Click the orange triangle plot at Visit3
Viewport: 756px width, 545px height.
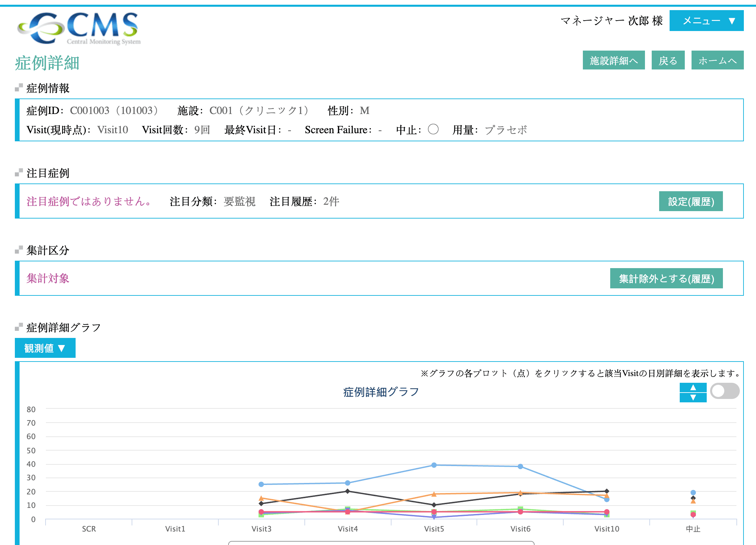261,498
